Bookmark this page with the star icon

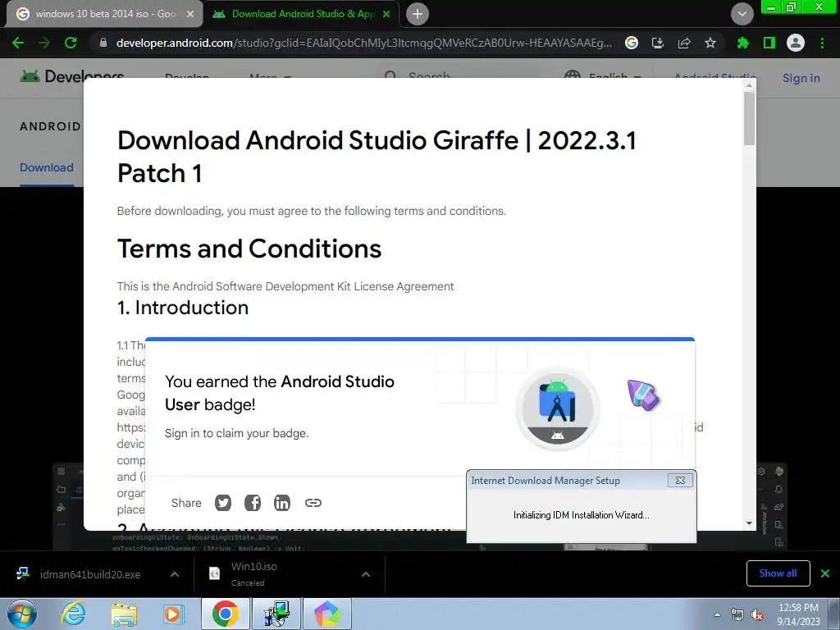[x=710, y=43]
